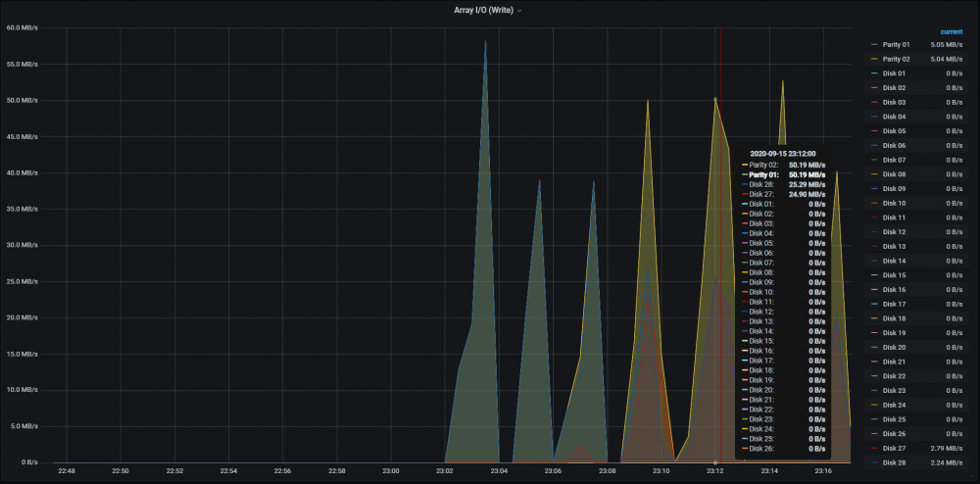The image size is (980, 484).
Task: Open color picker for Parity 01 line swatch
Action: (x=874, y=45)
